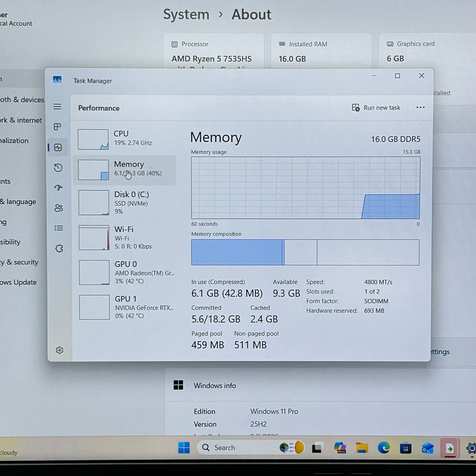This screenshot has width=476, height=476.
Task: Click the Memory usage graph
Action: [x=305, y=188]
